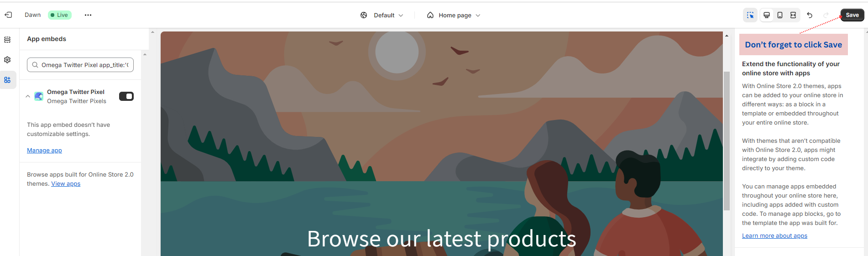This screenshot has height=256, width=868.
Task: Open the three-dot more actions menu
Action: click(88, 15)
